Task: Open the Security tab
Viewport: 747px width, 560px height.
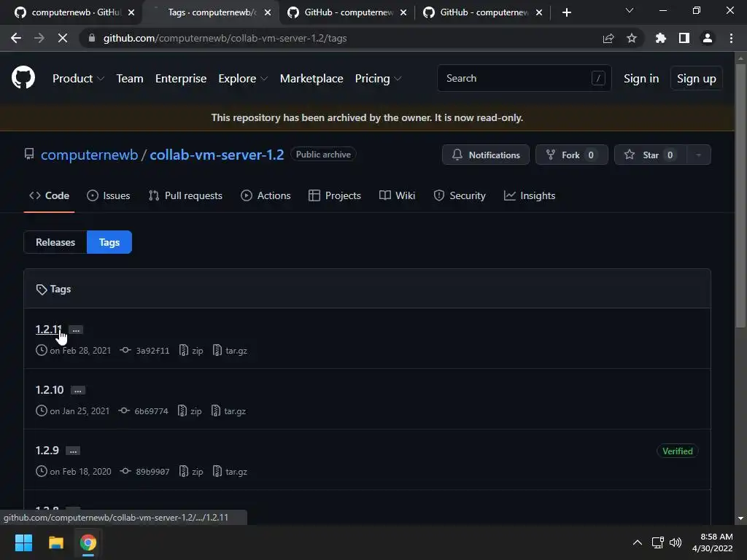Action: point(460,195)
